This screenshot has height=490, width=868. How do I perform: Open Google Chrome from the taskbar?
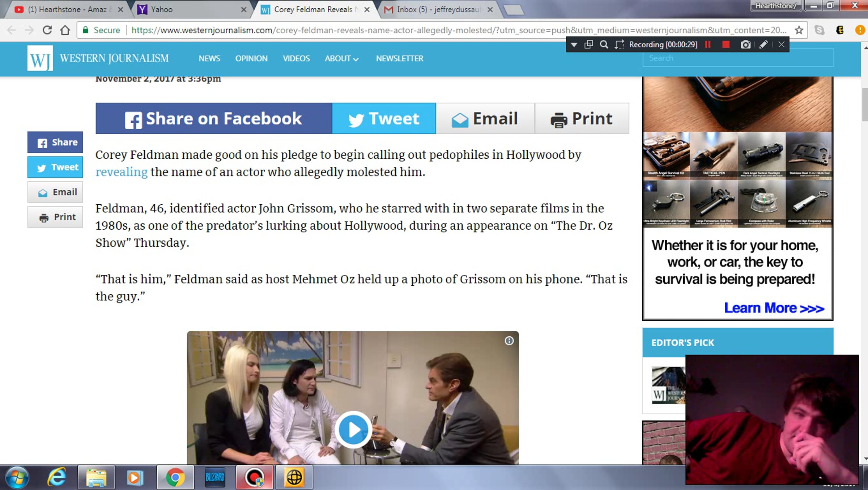pyautogui.click(x=175, y=478)
